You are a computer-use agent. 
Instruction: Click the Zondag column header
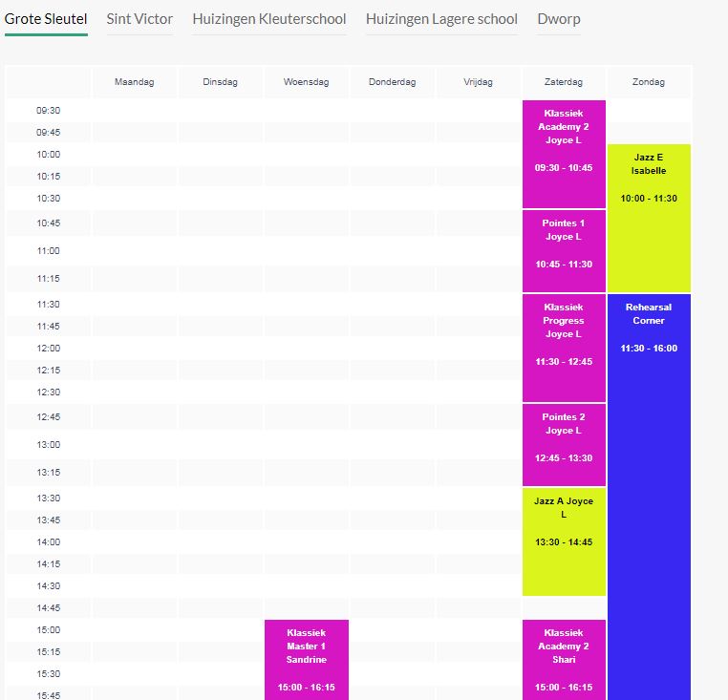[x=649, y=82]
